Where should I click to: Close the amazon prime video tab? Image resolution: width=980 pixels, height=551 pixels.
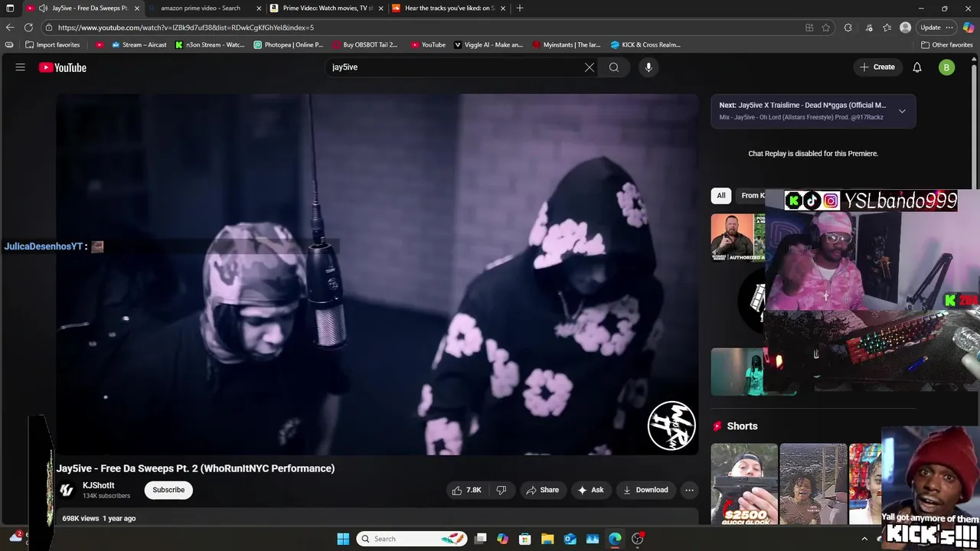[x=259, y=8]
